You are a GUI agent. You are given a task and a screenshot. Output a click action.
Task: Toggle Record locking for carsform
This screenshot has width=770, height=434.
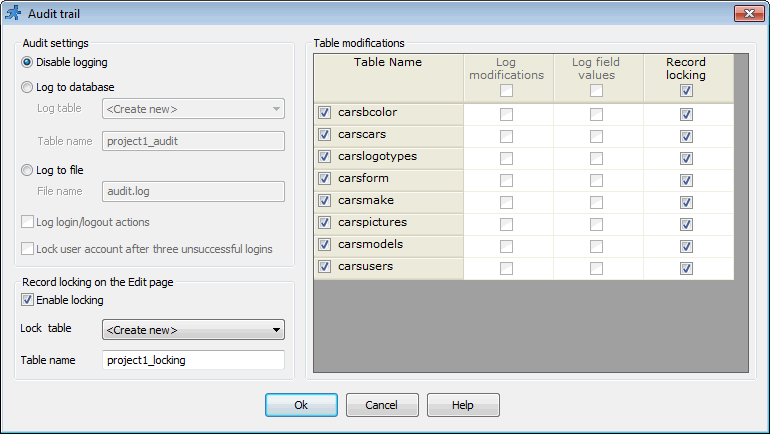pos(686,181)
